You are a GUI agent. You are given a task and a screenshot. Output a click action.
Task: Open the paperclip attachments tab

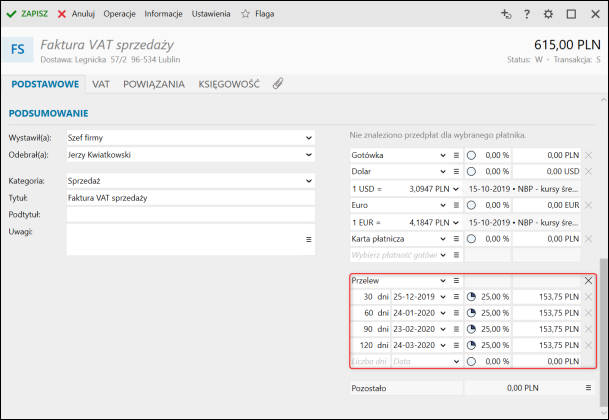[x=278, y=84]
